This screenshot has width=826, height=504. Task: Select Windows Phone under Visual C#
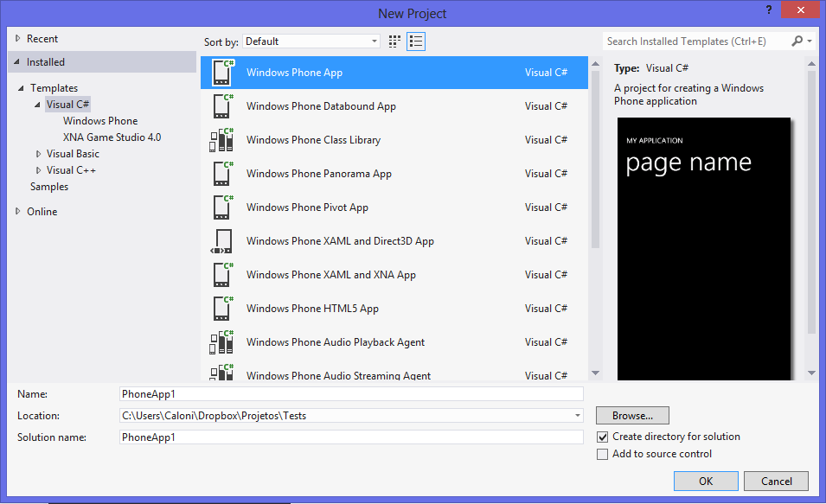coord(100,121)
